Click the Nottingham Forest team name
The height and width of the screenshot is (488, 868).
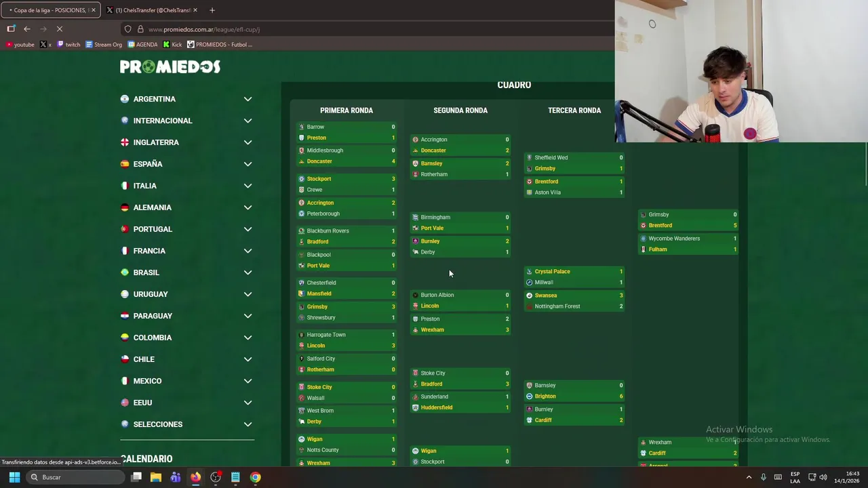click(557, 306)
